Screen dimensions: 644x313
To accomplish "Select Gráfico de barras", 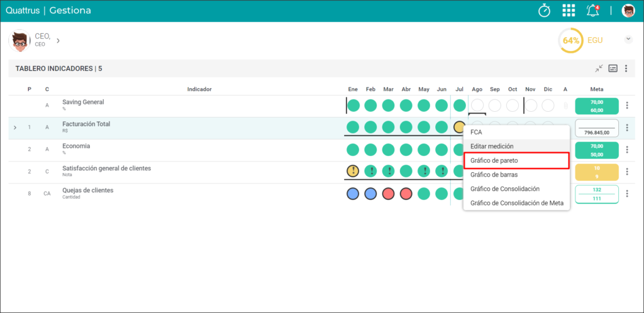I will click(x=517, y=174).
